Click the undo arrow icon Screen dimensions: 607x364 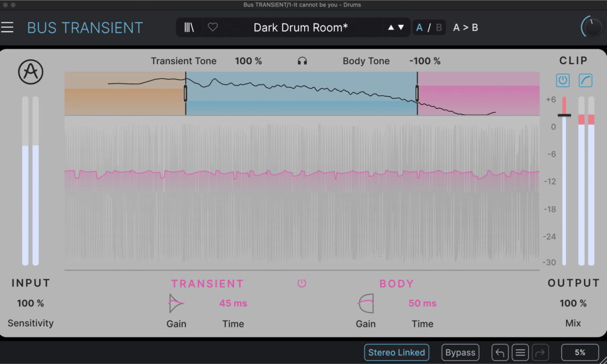click(500, 353)
